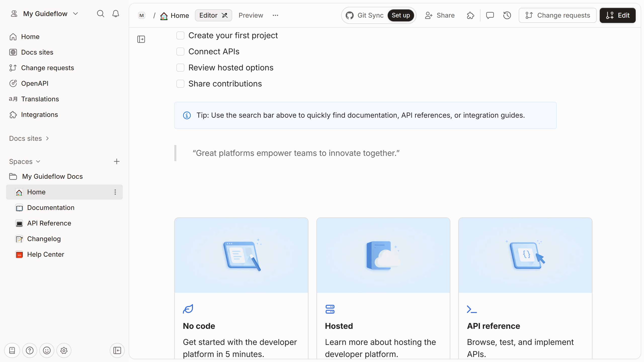Screen dimensions: 644x362
Task: Open the API reference card image
Action: point(525,255)
